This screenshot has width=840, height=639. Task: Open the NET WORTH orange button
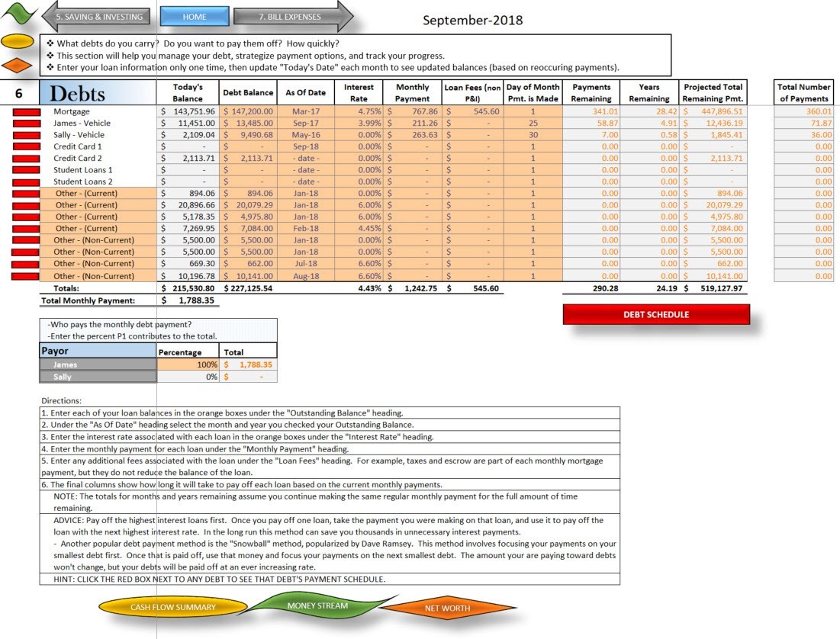[x=448, y=608]
